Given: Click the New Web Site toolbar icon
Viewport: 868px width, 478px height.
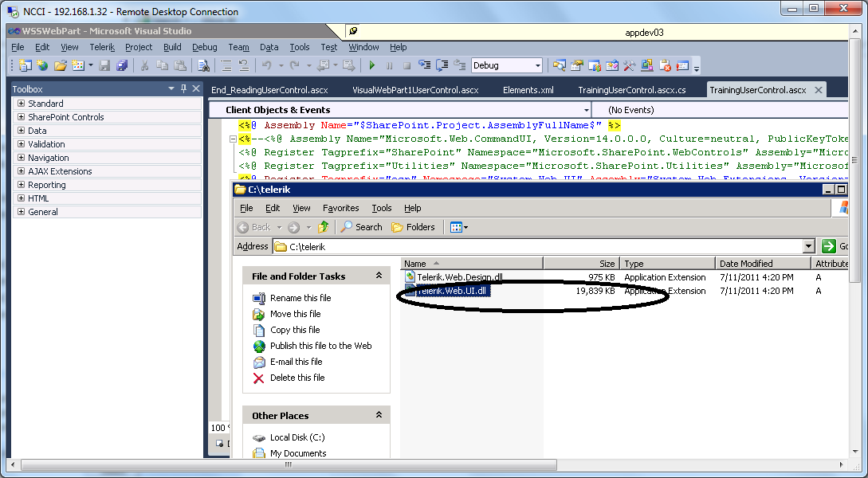Looking at the screenshot, I should pos(42,65).
